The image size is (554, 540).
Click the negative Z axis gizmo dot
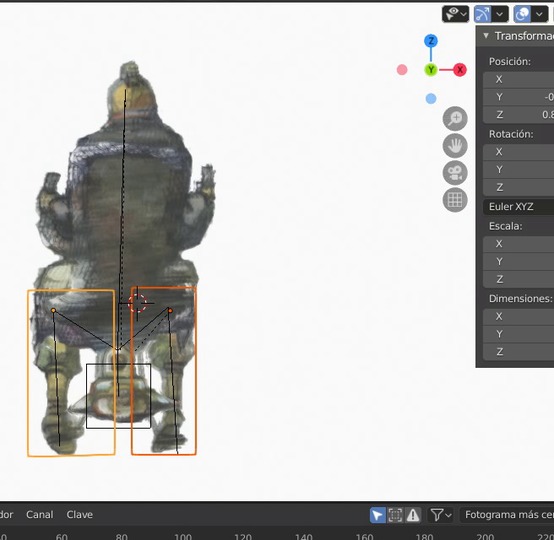pyautogui.click(x=431, y=99)
